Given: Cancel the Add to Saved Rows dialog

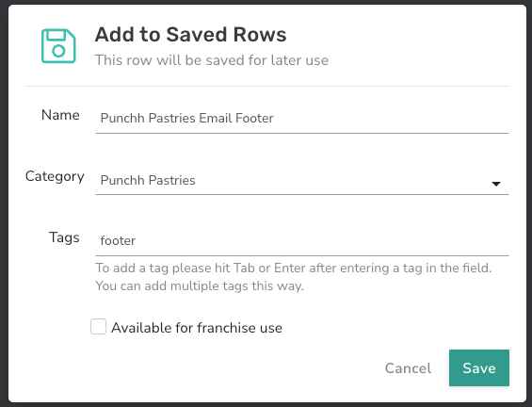Looking at the screenshot, I should [408, 368].
